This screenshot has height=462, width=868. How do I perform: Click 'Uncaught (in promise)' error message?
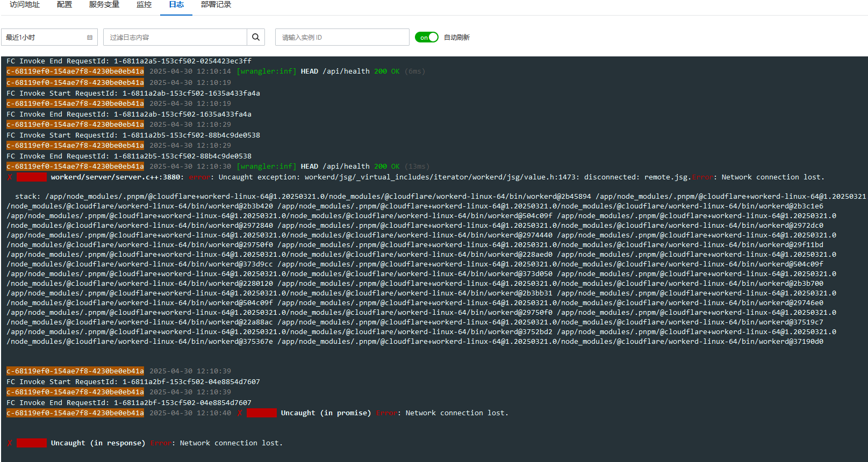click(x=326, y=413)
